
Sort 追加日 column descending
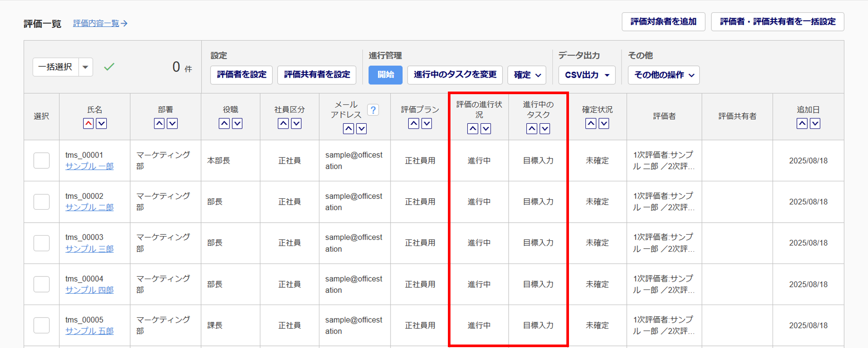(815, 124)
